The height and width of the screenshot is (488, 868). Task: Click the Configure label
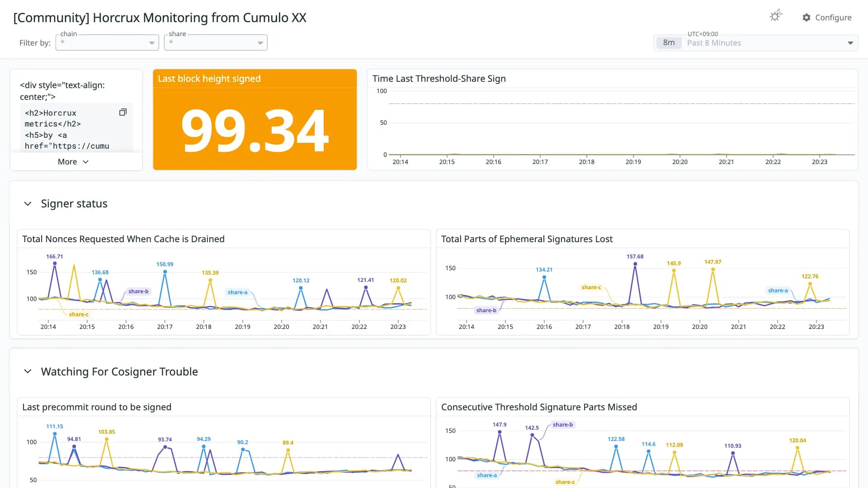833,18
